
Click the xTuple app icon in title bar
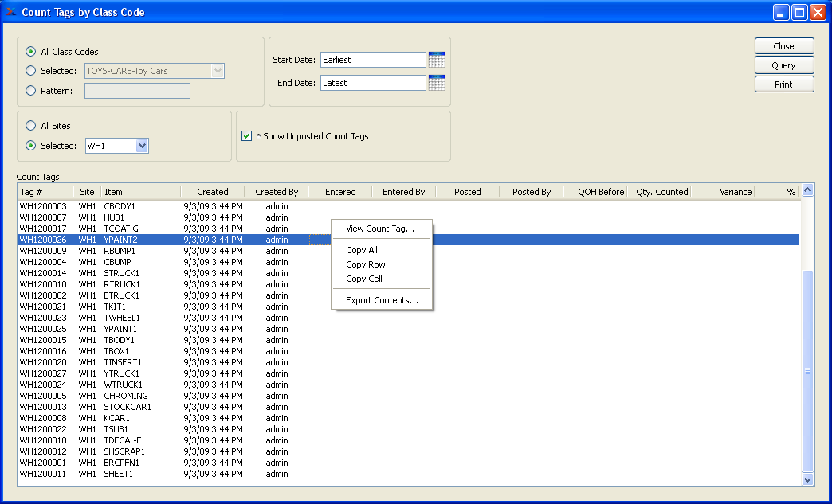tap(10, 12)
